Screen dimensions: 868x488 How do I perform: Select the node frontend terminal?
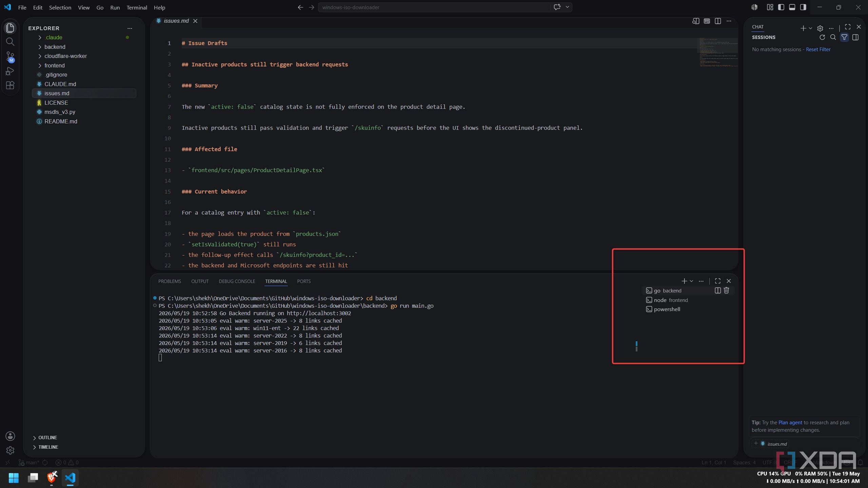point(688,300)
